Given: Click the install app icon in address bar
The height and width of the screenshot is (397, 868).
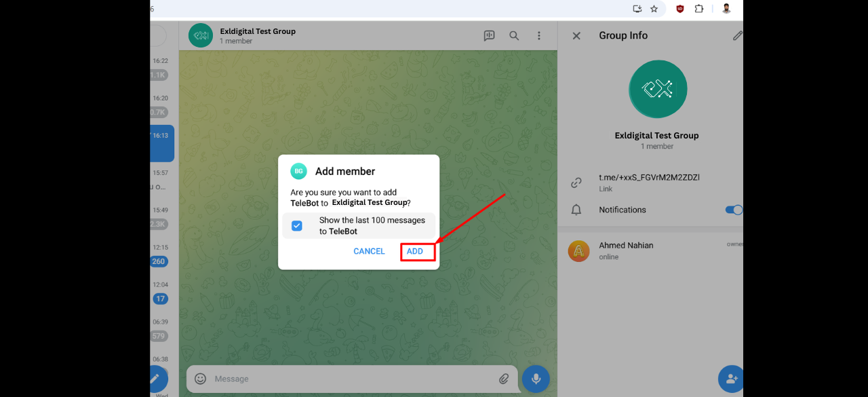Looking at the screenshot, I should (x=637, y=9).
